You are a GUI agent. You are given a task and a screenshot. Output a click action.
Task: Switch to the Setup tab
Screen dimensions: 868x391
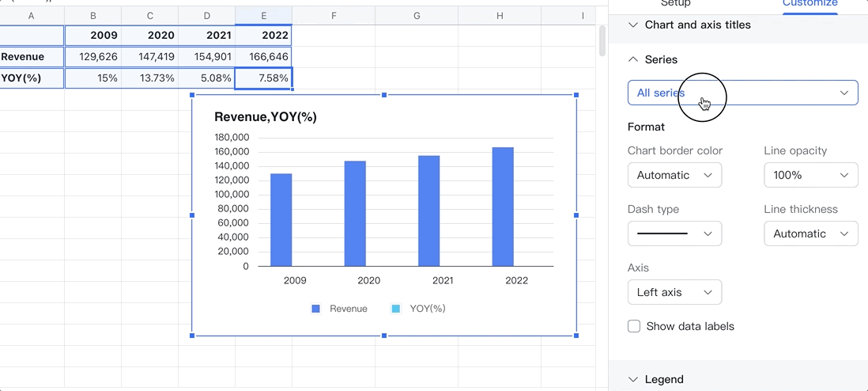676,3
